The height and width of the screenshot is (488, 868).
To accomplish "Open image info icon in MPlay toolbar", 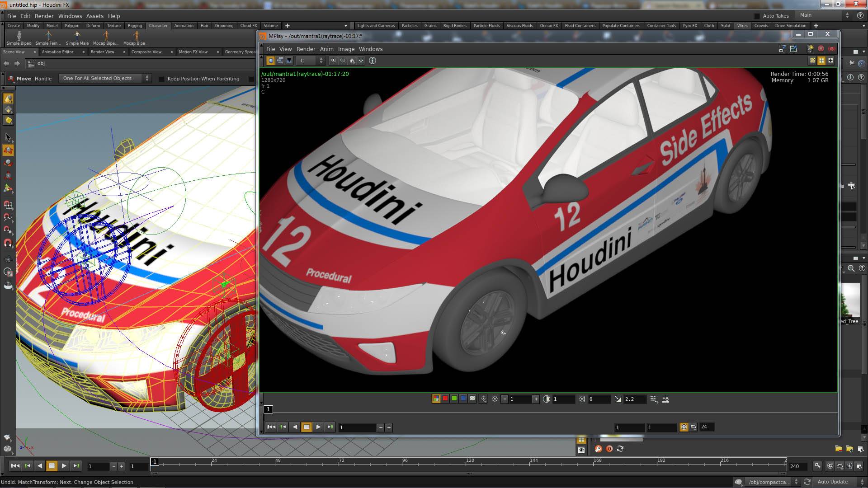I will point(373,61).
